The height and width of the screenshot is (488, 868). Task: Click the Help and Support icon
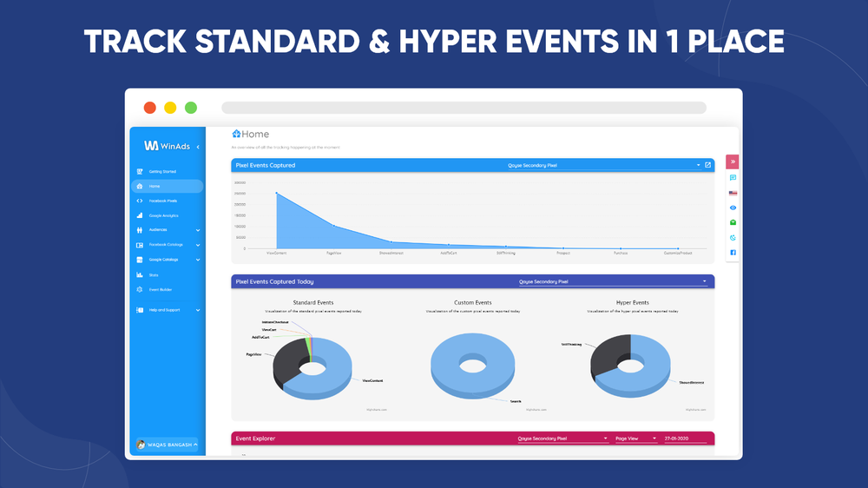[140, 310]
